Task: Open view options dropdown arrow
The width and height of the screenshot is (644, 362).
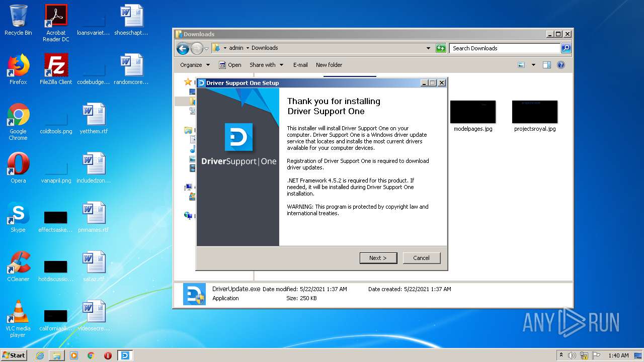Action: click(533, 65)
